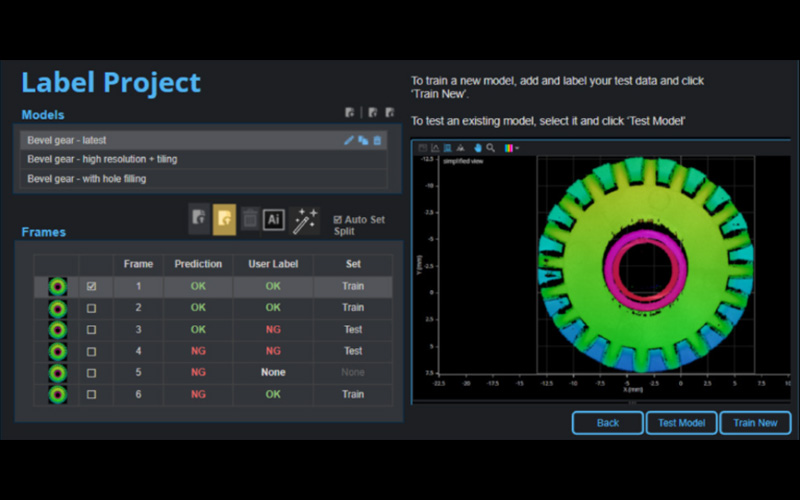Select the magnifier zoom tool in viewer toolbar

491,148
